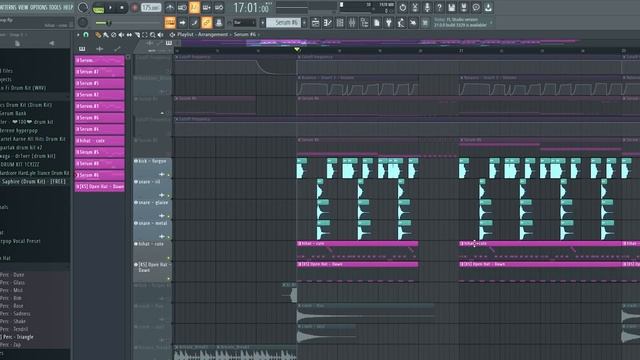The height and width of the screenshot is (360, 640).
Task: Click arrow left of Serum #6 pattern
Action: click(x=263, y=23)
